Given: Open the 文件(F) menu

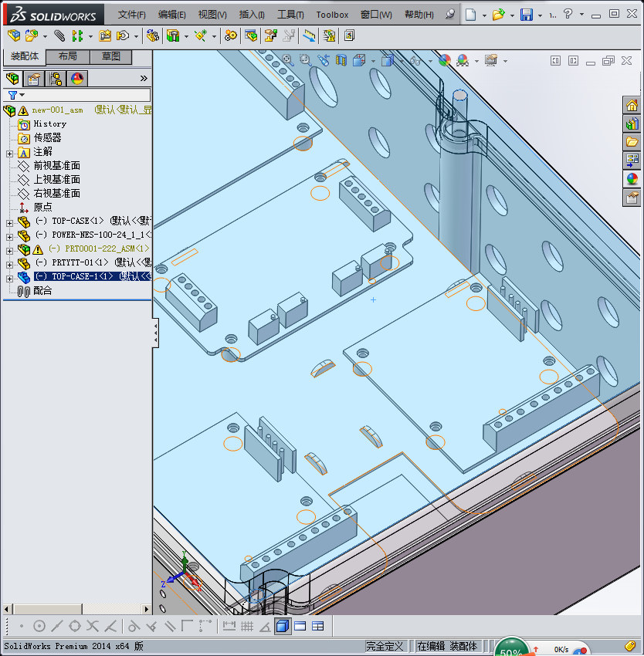Looking at the screenshot, I should point(131,15).
